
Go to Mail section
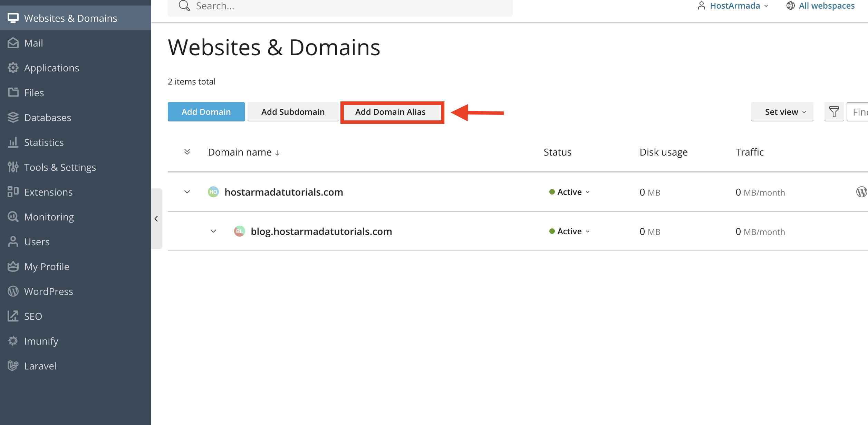pos(76,43)
